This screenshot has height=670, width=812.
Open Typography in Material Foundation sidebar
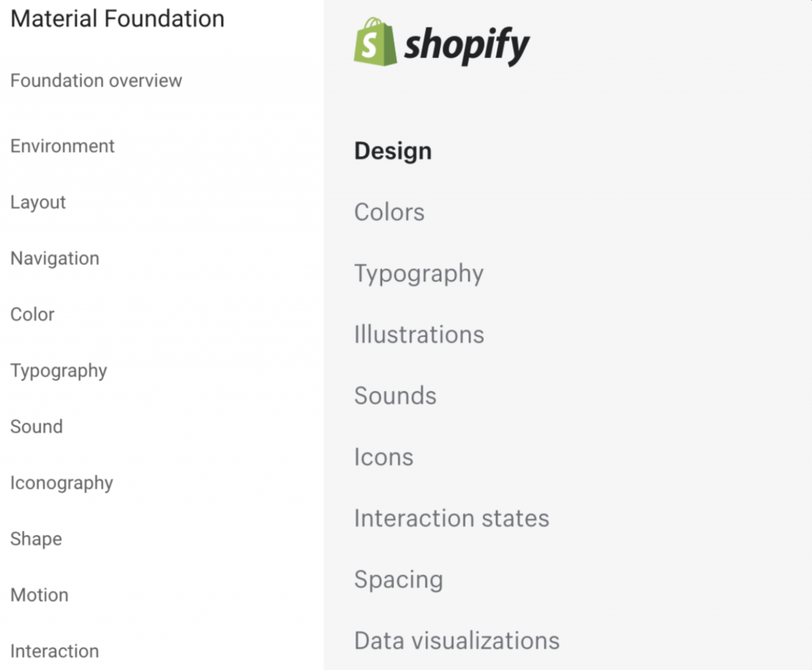pos(59,371)
